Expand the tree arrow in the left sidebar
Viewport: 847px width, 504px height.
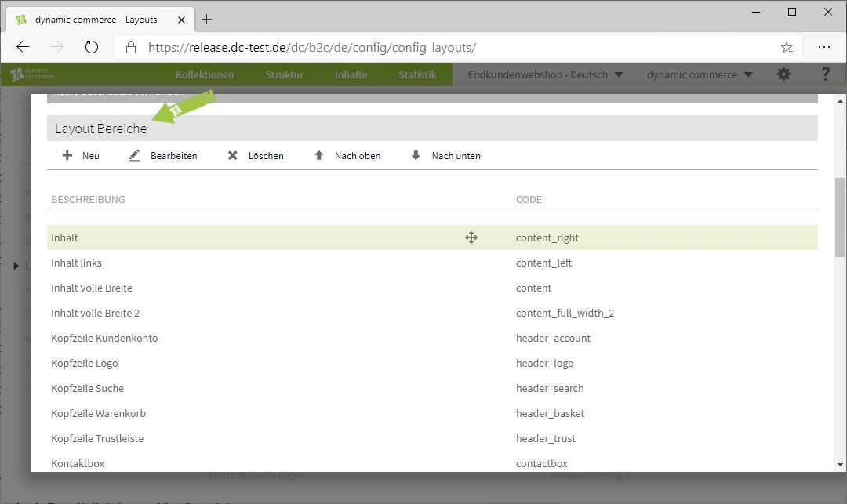coord(16,266)
